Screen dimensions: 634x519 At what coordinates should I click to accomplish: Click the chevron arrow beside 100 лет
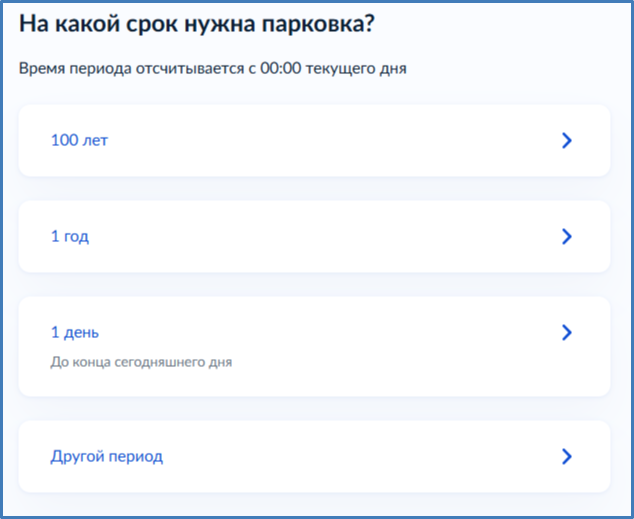point(566,141)
